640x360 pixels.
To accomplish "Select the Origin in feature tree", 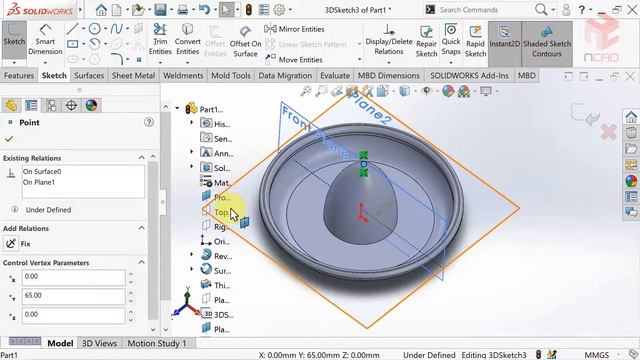I will (x=216, y=241).
